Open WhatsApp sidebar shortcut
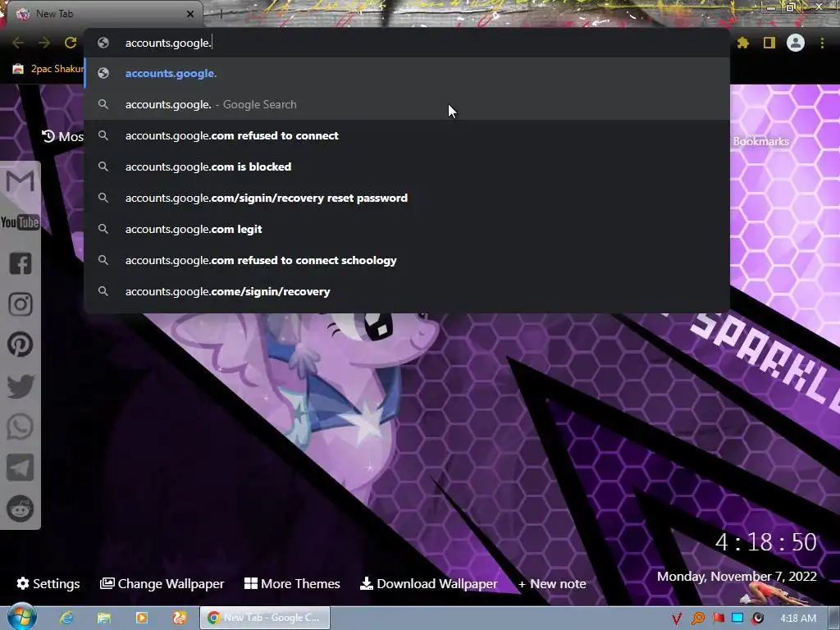The height and width of the screenshot is (630, 840). pos(21,427)
